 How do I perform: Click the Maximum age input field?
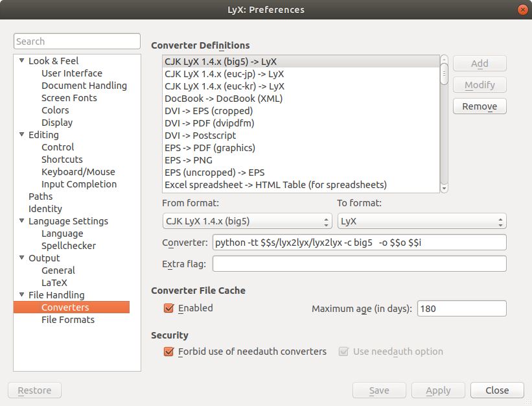[461, 309]
